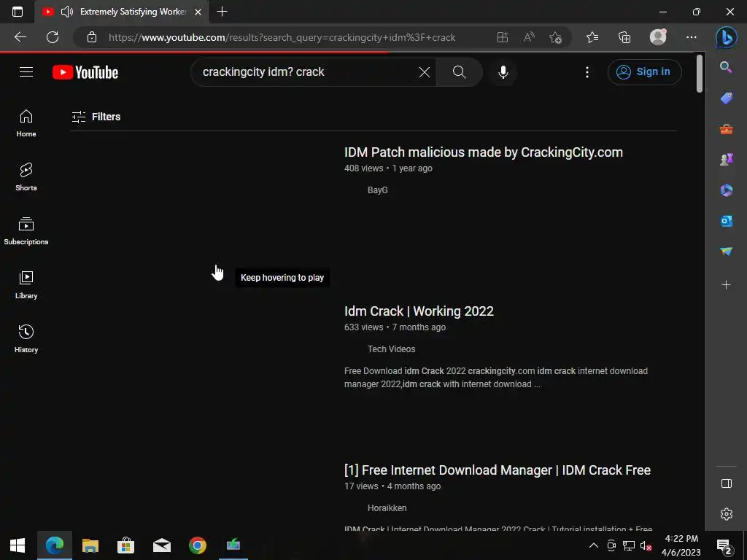Open Edge Settings and more menu
This screenshot has width=747, height=560.
click(x=692, y=37)
